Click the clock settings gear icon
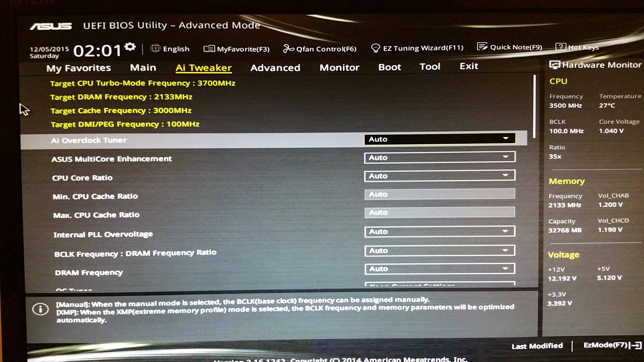The height and width of the screenshot is (362, 644). click(130, 47)
